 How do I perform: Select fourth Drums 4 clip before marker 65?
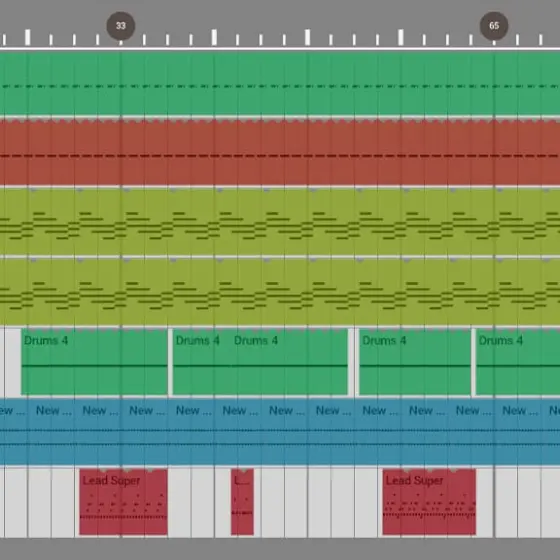pyautogui.click(x=415, y=362)
